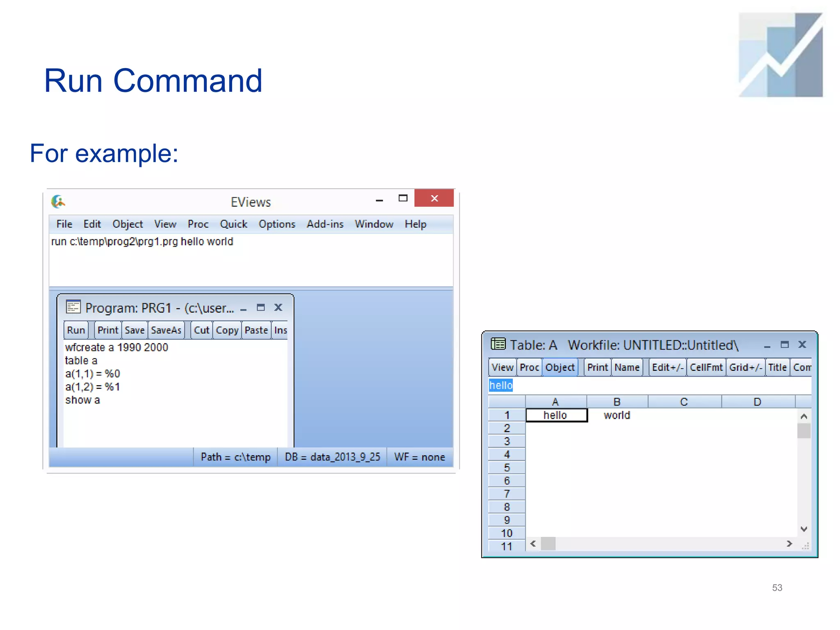Open the Help menu in EViews
Screen dimensions: 840x630
(x=415, y=224)
